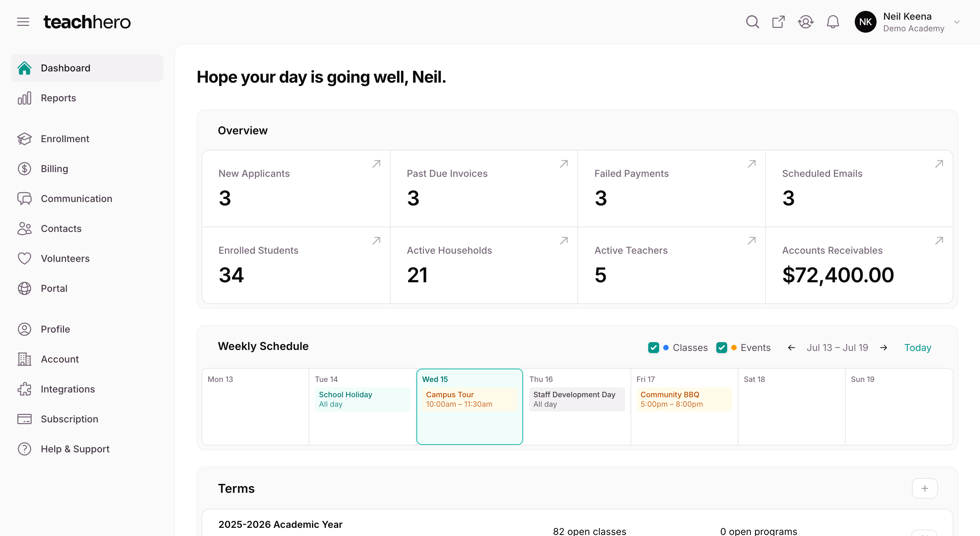Click the Help & Support question icon
Image resolution: width=980 pixels, height=536 pixels.
[24, 449]
